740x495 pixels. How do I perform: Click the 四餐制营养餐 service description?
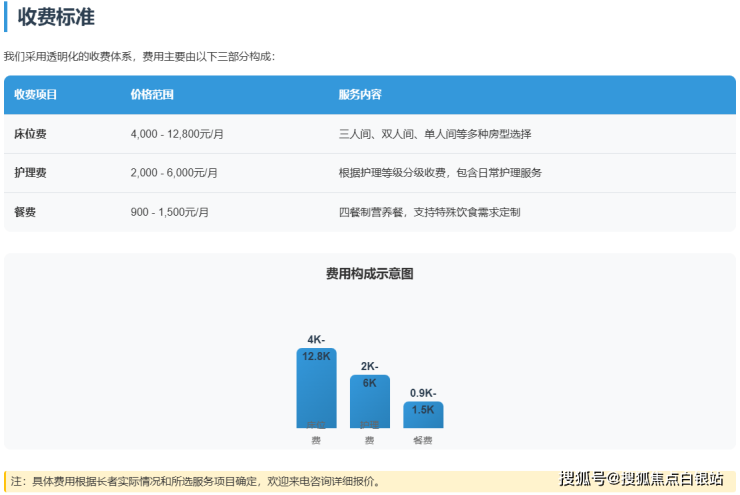429,212
